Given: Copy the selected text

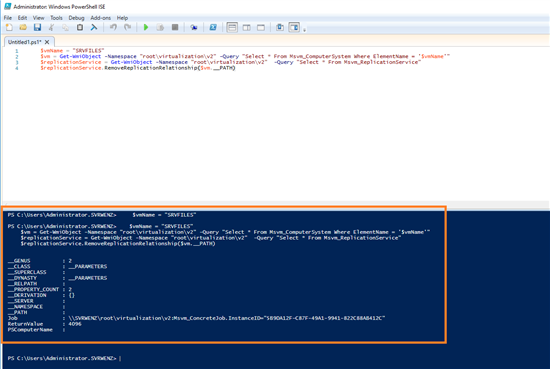Looking at the screenshot, I should (66, 27).
